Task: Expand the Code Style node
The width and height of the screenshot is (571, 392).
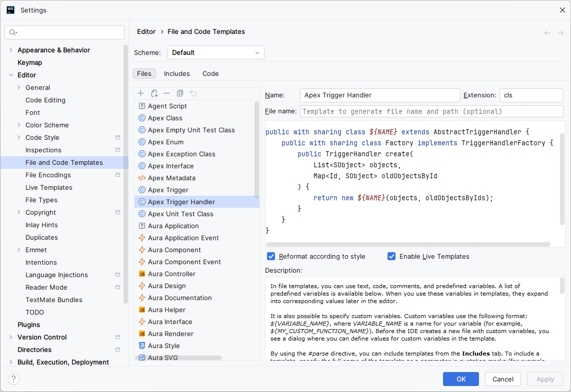Action: coord(19,137)
